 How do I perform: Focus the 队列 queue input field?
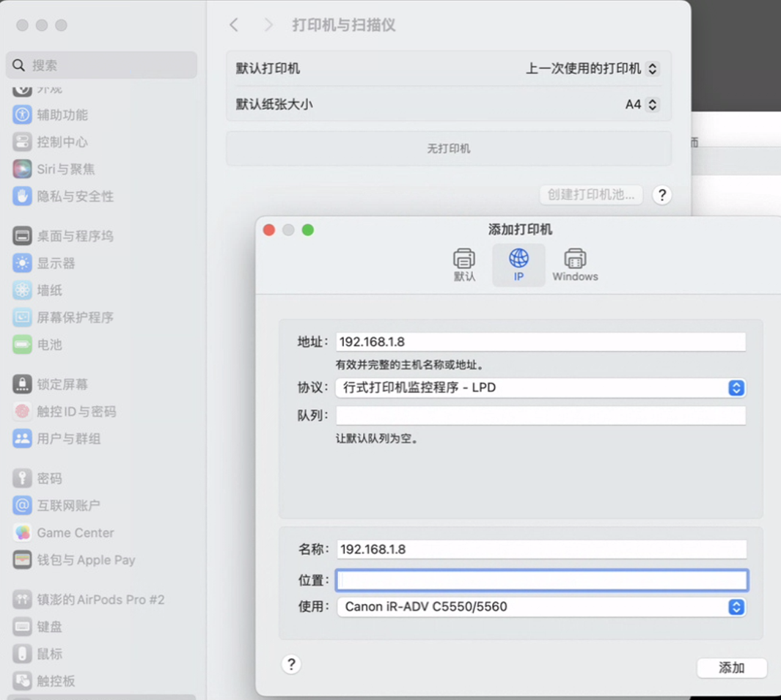pyautogui.click(x=540, y=416)
